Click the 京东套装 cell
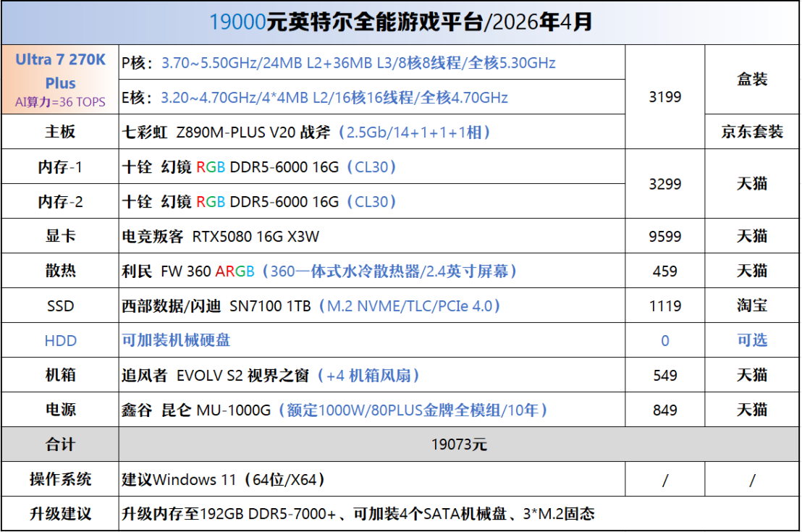This screenshot has height=532, width=802. (x=752, y=132)
